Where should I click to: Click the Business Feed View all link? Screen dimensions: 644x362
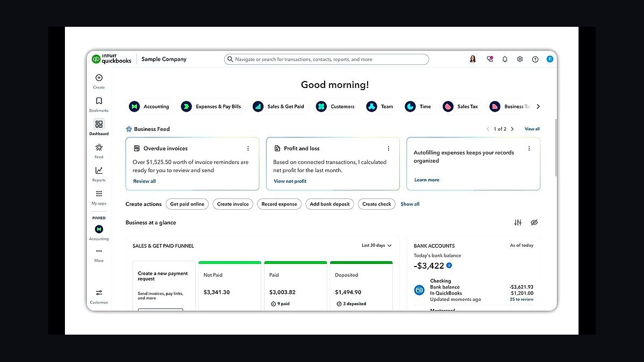532,129
